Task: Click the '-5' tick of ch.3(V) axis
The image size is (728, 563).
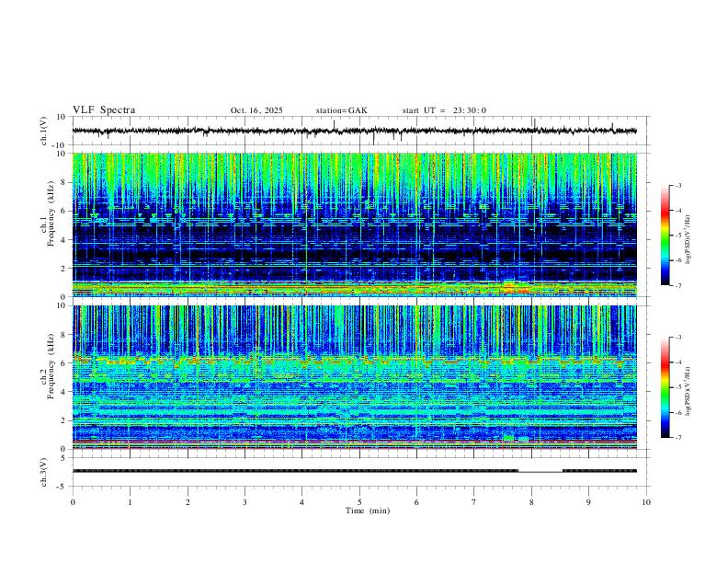Action: coord(63,487)
